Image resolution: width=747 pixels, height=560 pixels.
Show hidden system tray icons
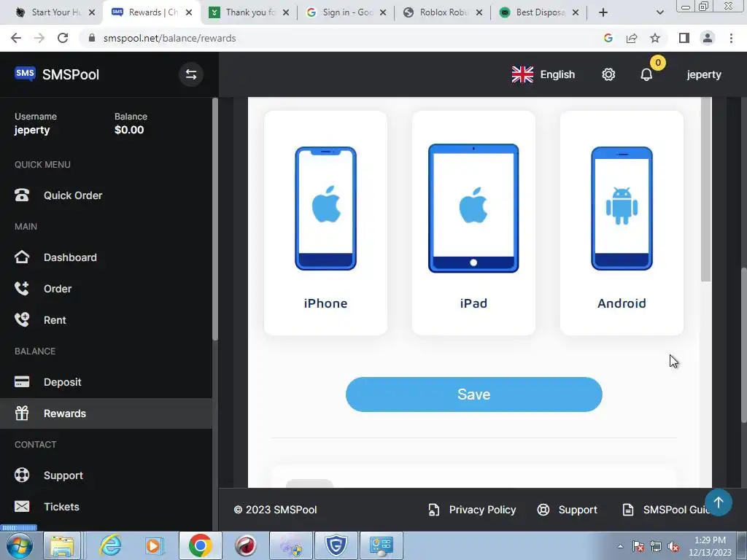620,546
